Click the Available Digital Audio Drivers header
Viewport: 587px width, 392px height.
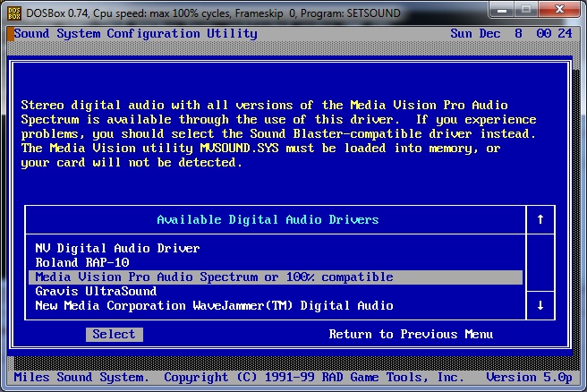(x=268, y=220)
